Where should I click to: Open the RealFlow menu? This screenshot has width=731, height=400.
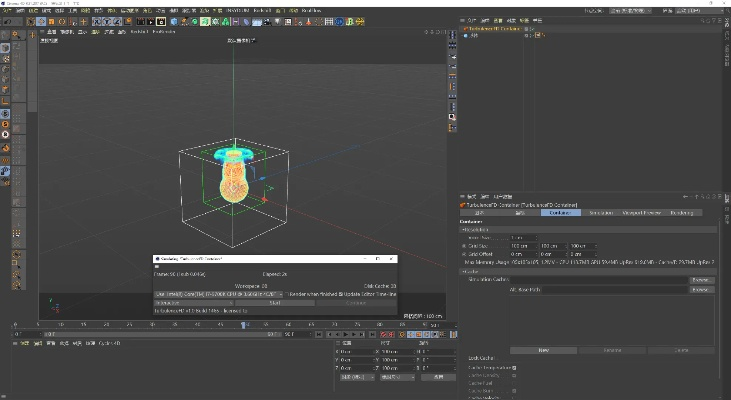click(x=311, y=10)
